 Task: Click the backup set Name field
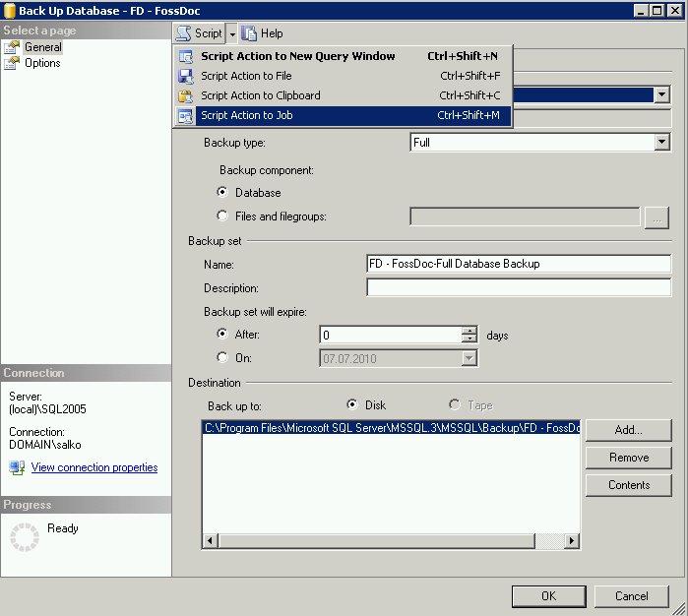[x=519, y=264]
